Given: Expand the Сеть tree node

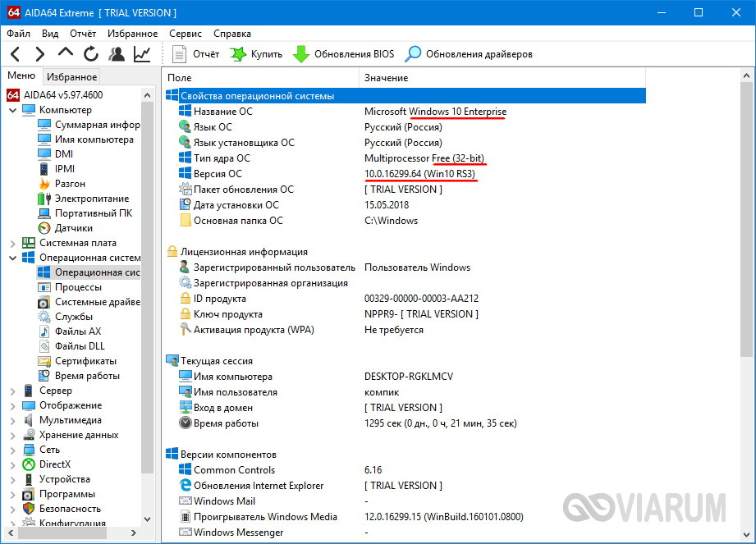Looking at the screenshot, I should [13, 450].
